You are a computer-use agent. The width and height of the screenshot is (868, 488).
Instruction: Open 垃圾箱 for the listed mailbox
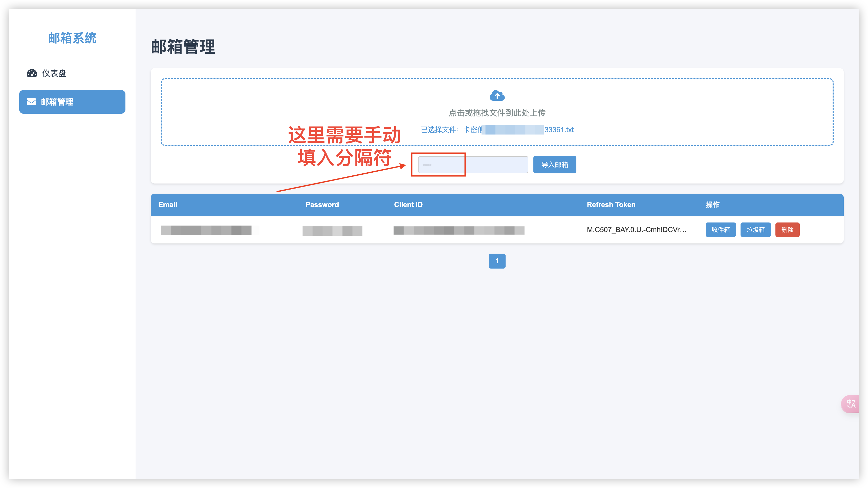click(755, 230)
